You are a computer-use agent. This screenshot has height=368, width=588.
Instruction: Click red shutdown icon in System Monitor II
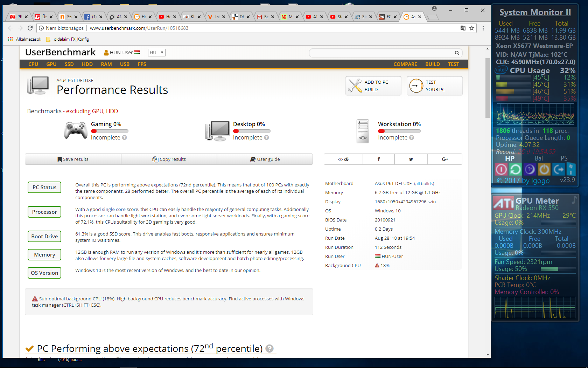click(x=501, y=170)
